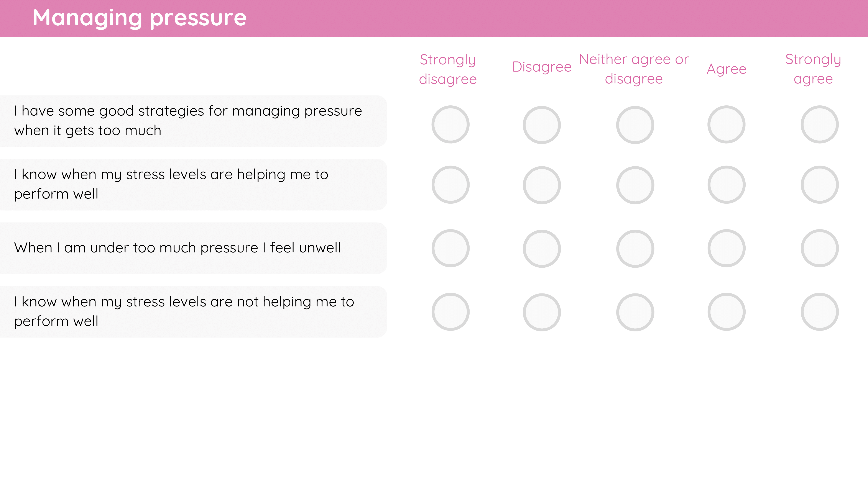Select Strongly disagree for stress helping me perform

[x=450, y=185]
